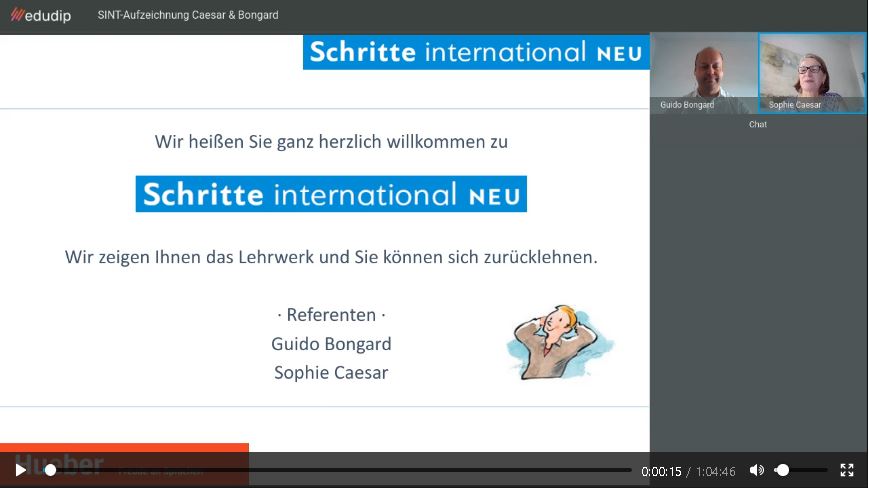Click the edudip logo
Viewport: 869px width, 489px height.
click(41, 15)
